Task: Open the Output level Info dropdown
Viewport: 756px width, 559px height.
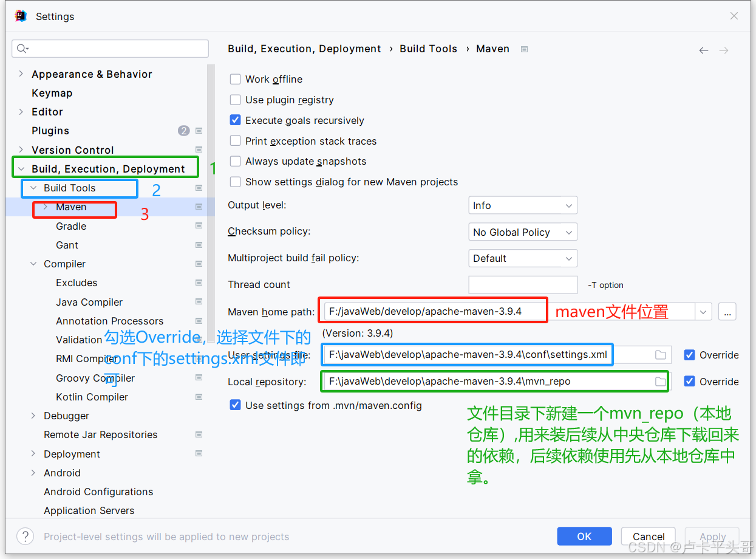Action: (x=523, y=205)
